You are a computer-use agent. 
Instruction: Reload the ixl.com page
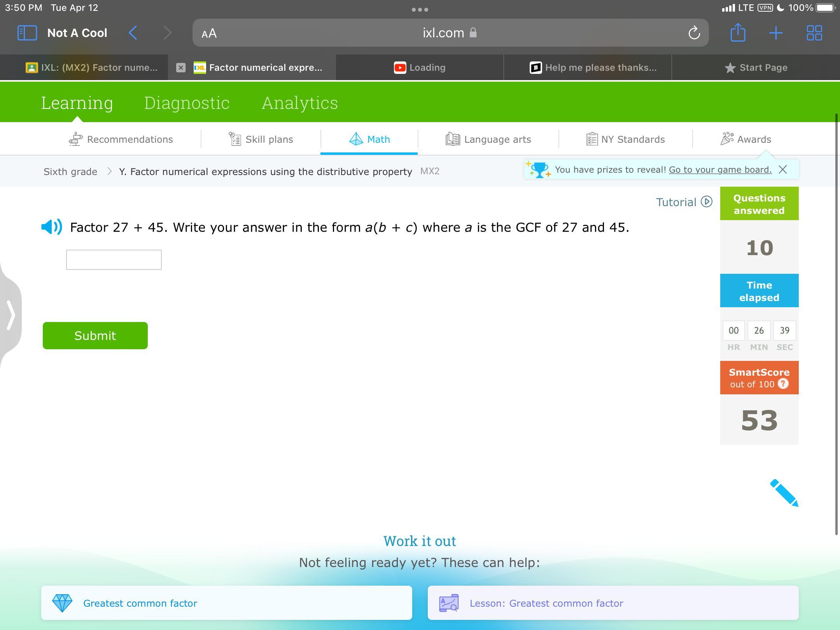(694, 33)
